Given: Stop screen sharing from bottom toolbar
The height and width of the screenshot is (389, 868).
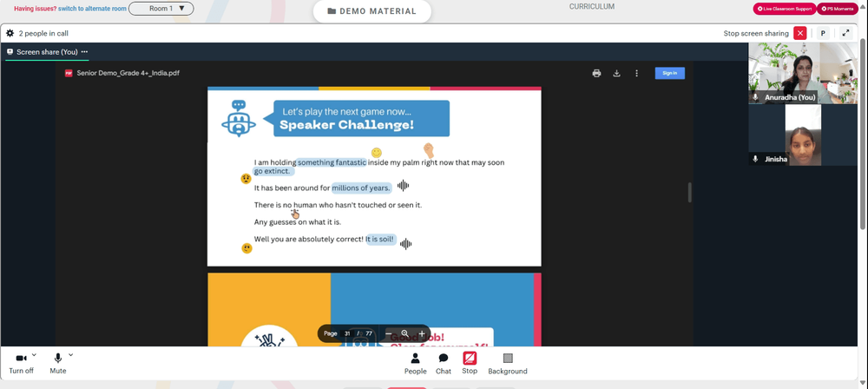Looking at the screenshot, I should tap(470, 363).
